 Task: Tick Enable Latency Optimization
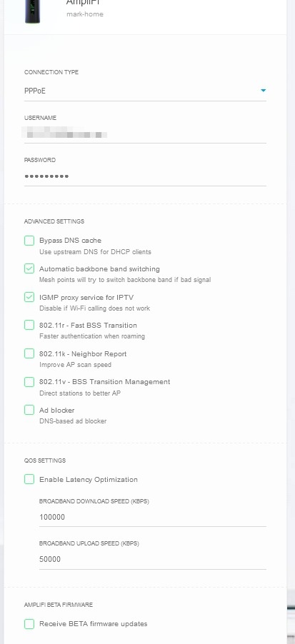click(29, 479)
